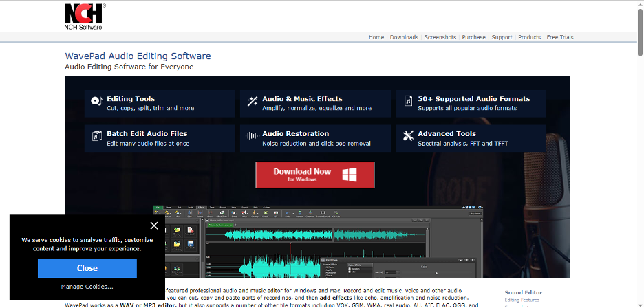
Task: Select the Editing Tools feature title
Action: point(131,99)
